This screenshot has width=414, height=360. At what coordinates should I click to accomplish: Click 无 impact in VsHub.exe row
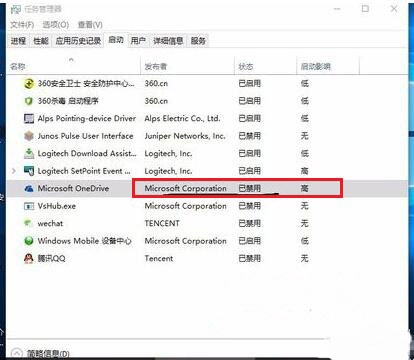(x=304, y=206)
